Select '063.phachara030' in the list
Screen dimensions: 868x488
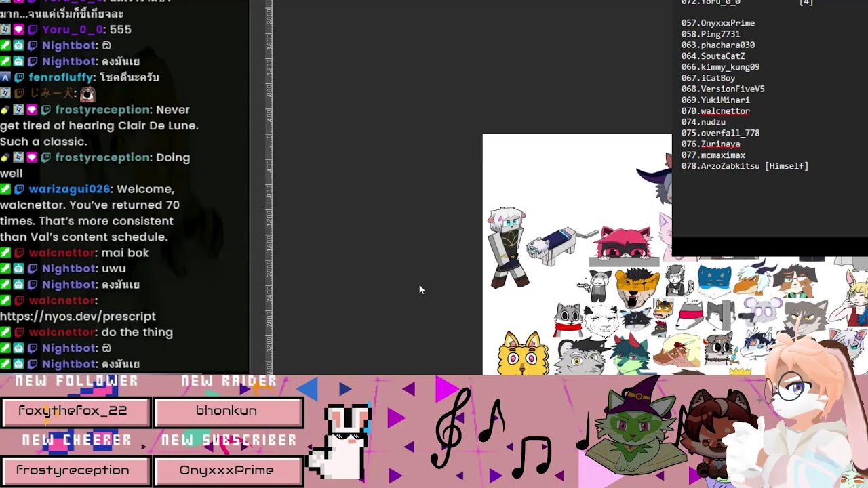(718, 45)
